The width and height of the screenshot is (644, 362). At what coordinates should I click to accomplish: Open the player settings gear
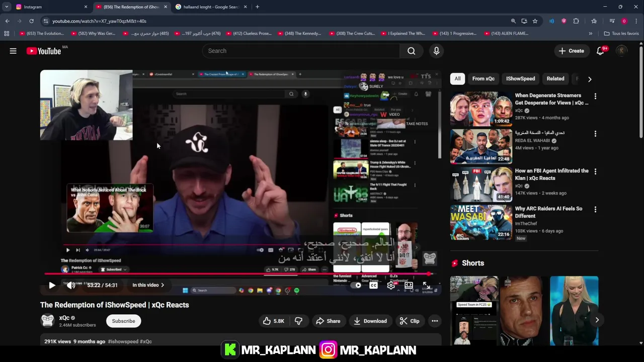coord(391,285)
